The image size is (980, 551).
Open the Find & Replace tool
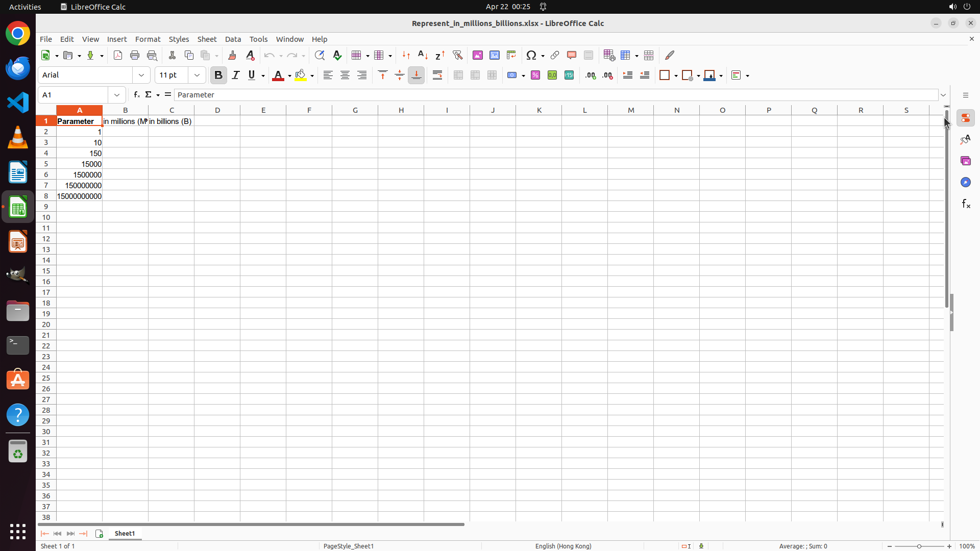coord(320,55)
